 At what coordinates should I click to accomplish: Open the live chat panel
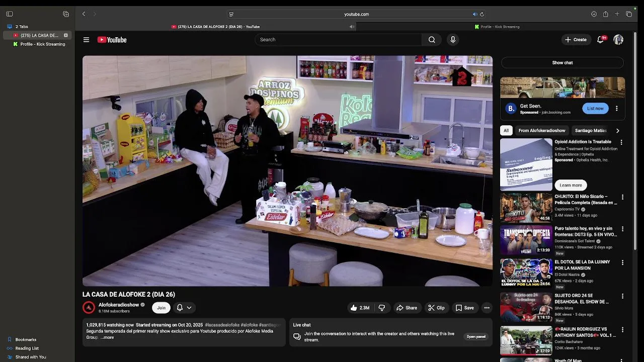[476, 337]
